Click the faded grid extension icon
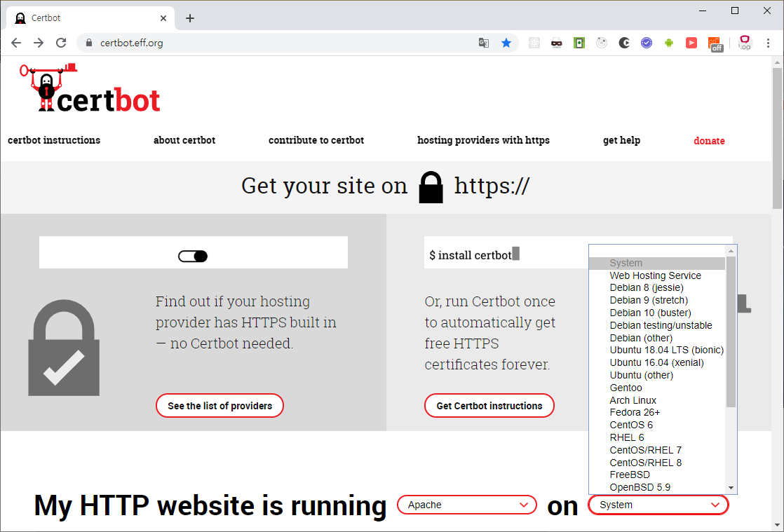 (534, 43)
